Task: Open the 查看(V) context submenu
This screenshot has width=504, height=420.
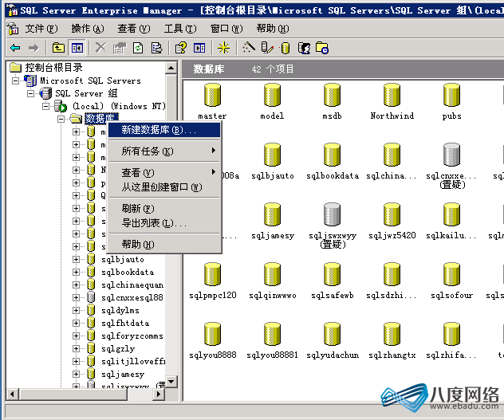Action: coord(164,173)
